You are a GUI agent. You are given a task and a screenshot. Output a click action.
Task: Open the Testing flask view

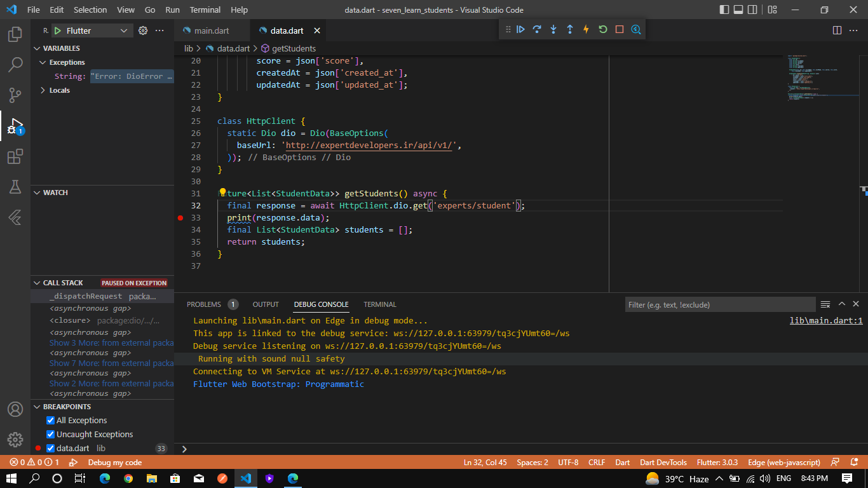pos(15,186)
